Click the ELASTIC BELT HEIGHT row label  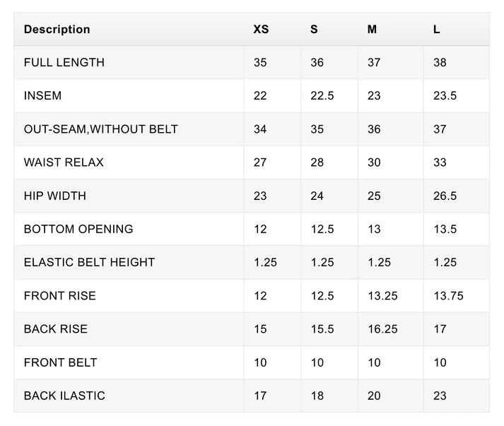pyautogui.click(x=89, y=262)
